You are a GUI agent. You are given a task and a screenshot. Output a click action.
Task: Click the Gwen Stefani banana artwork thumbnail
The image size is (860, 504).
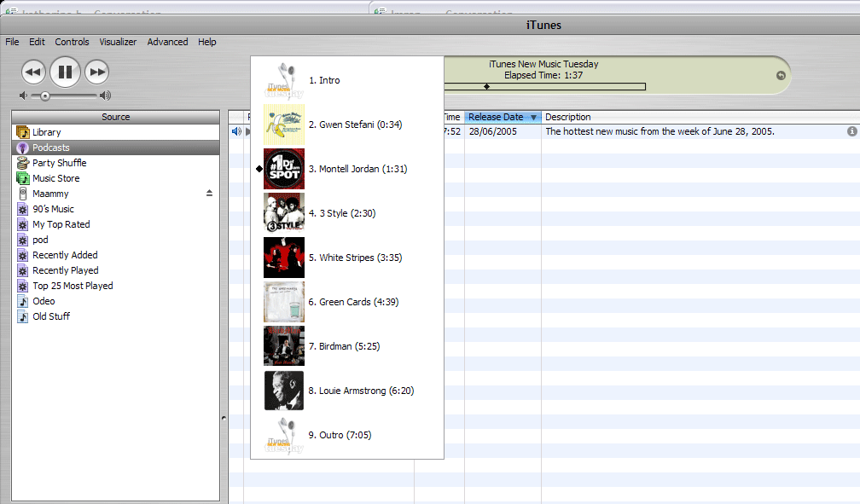(x=284, y=125)
